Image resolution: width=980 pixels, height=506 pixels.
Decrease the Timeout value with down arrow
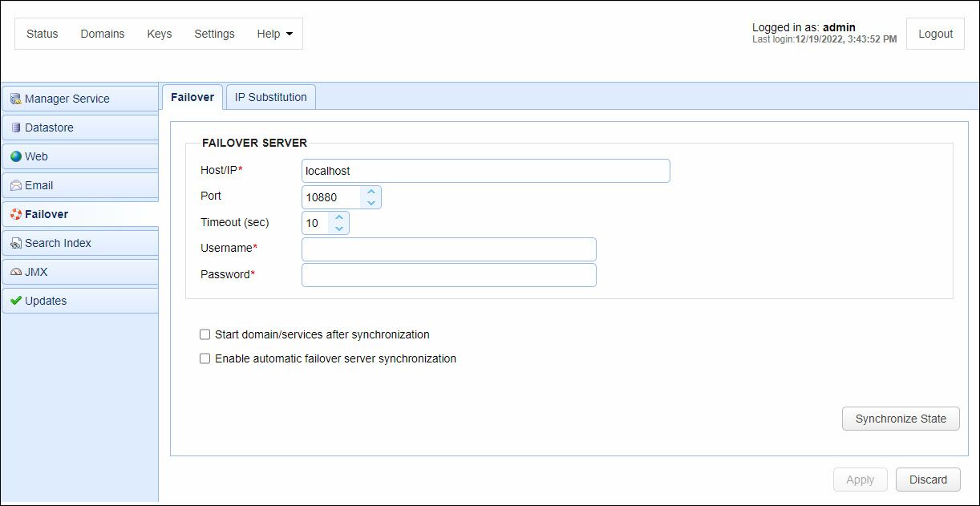coord(339,229)
